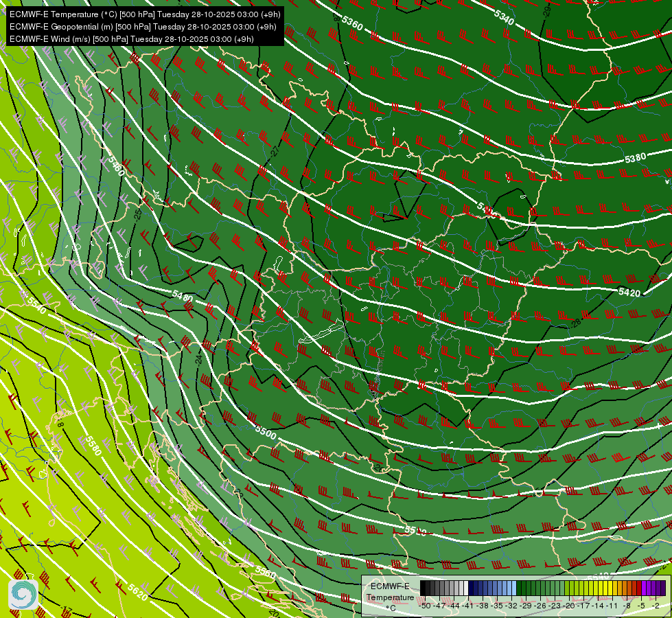Screen dimensions: 672x618
Task: Click the 5360 geopotential contour label
Action: [x=352, y=23]
